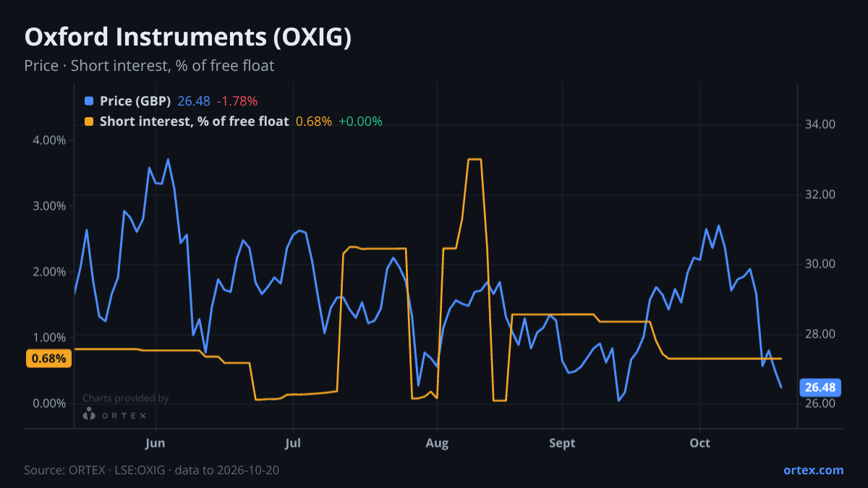Click the 32.00 right axis label
868x488 pixels.
click(820, 194)
